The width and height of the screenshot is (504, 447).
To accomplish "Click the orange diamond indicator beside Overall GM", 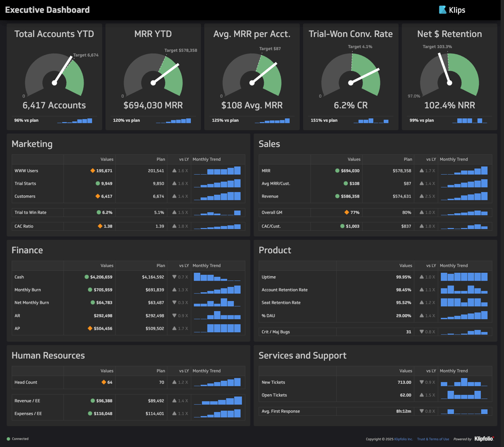I will (x=348, y=212).
